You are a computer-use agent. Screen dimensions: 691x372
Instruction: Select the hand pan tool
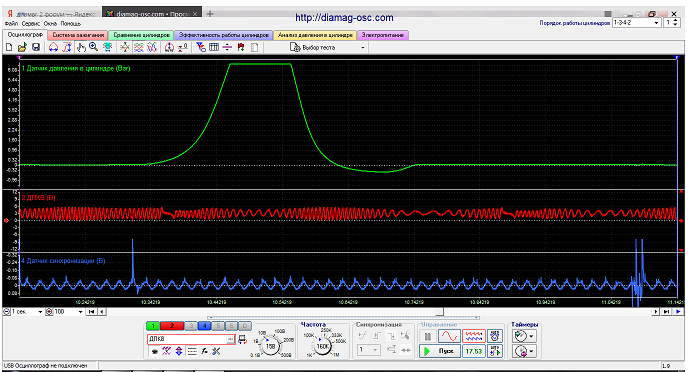coord(81,47)
